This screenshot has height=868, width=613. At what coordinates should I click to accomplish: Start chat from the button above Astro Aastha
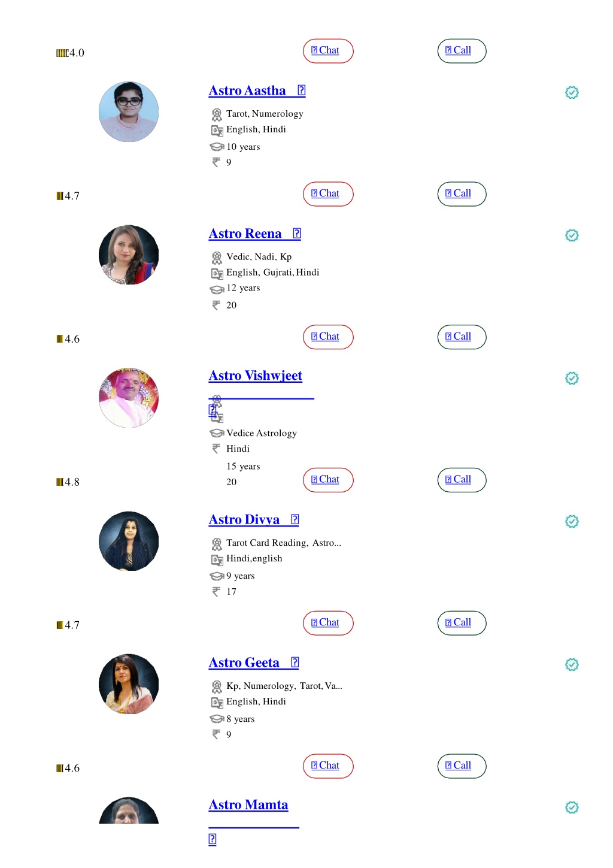(x=328, y=51)
